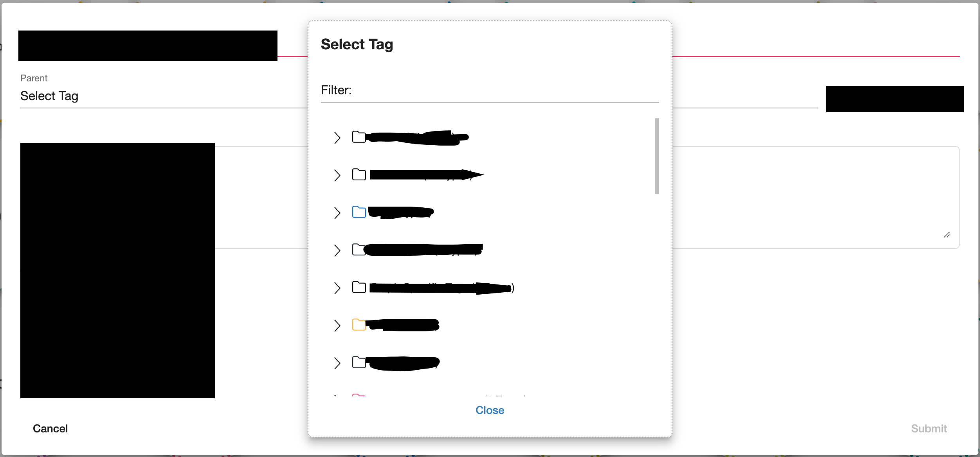This screenshot has width=980, height=457.
Task: Expand the first tag tree item
Action: (x=337, y=137)
